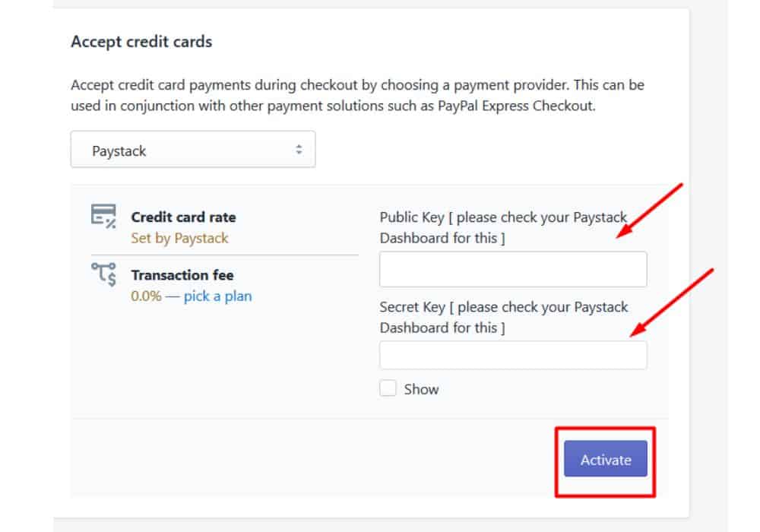
Task: Click the red arrow pointing at Public Key
Action: pos(650,211)
